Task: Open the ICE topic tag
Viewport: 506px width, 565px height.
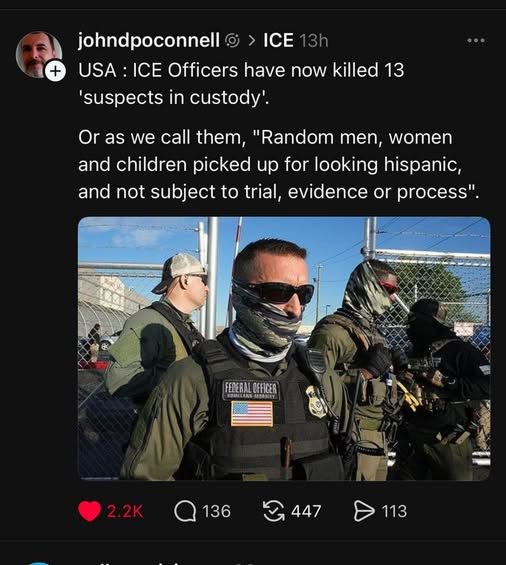Action: coord(278,40)
